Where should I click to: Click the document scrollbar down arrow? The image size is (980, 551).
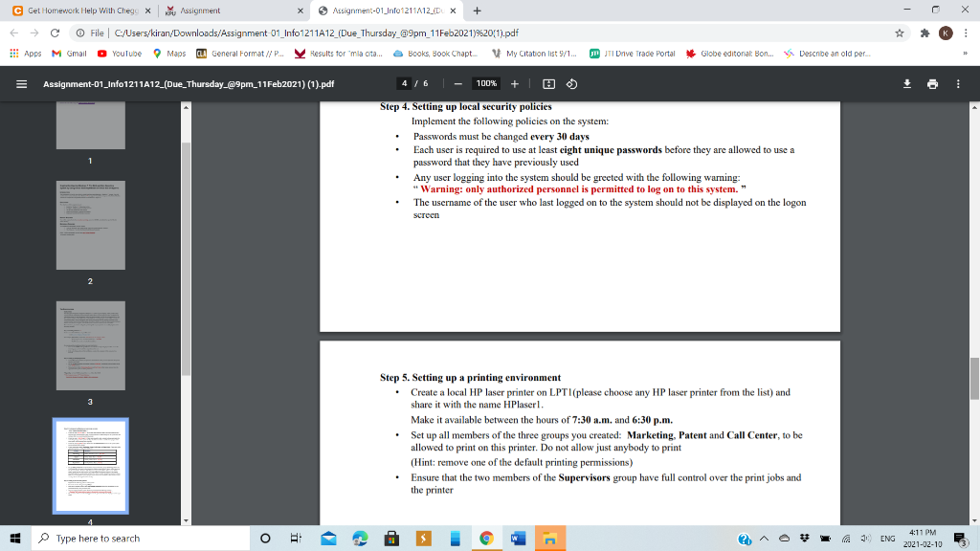click(974, 520)
